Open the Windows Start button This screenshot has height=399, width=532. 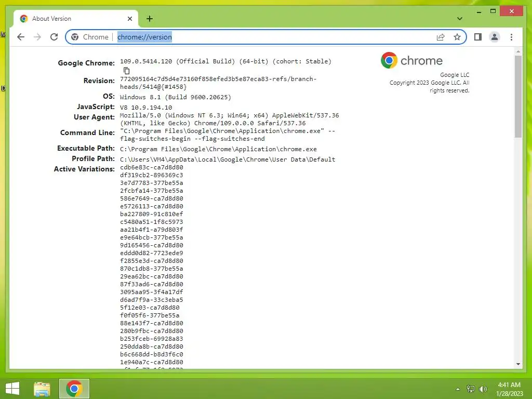point(12,389)
